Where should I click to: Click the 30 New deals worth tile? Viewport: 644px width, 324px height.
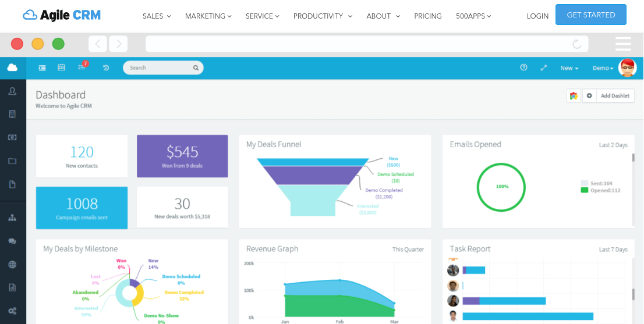point(182,207)
